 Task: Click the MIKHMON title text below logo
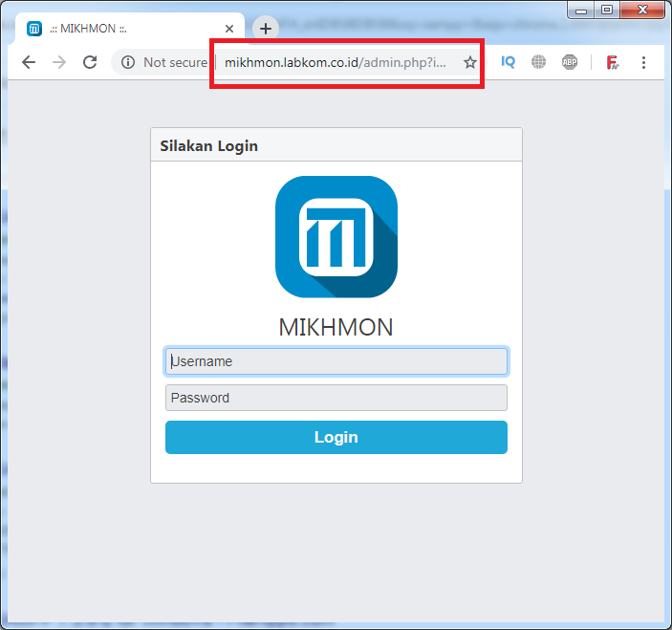pos(336,328)
